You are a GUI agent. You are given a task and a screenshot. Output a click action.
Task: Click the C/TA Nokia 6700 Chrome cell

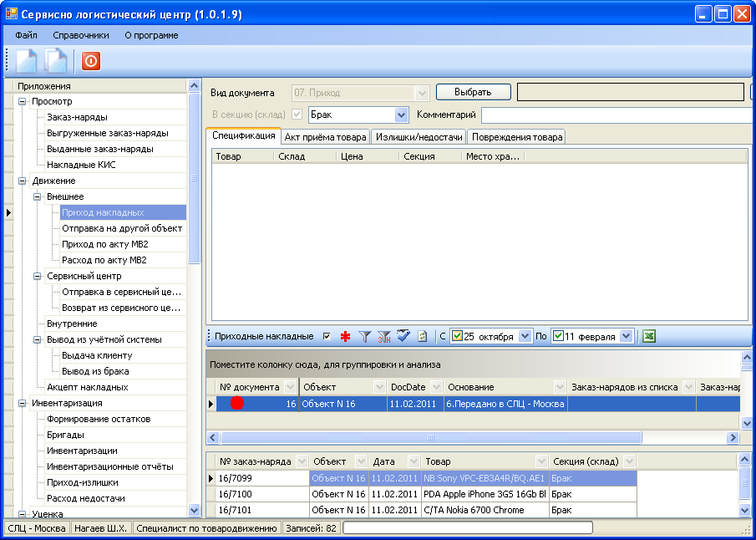pyautogui.click(x=485, y=510)
